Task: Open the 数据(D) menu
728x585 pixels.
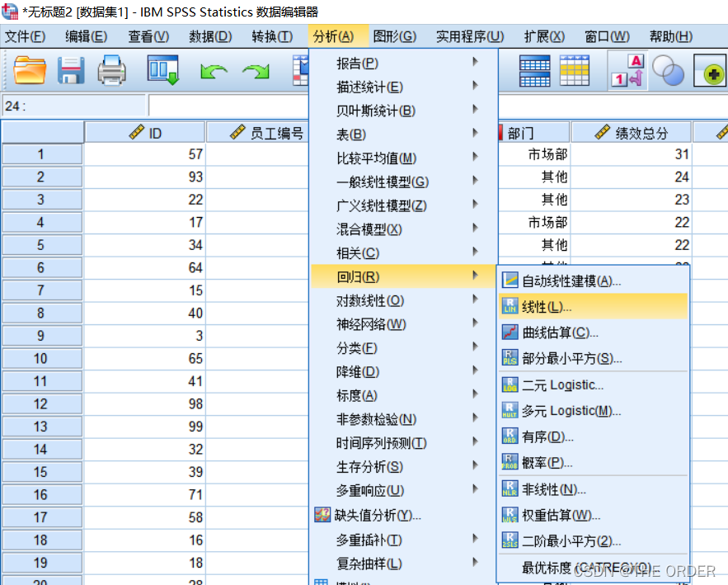Action: (210, 36)
